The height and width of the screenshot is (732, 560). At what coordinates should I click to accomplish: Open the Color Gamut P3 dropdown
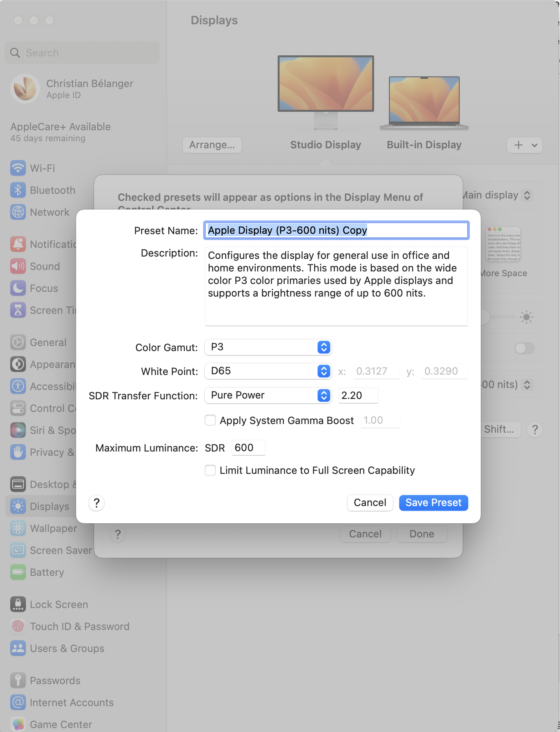pos(268,347)
